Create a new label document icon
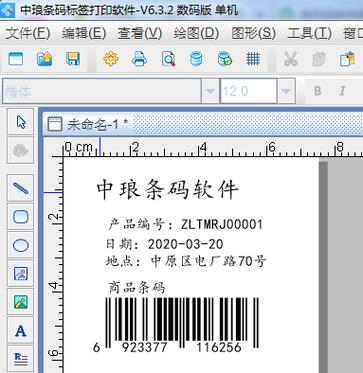 coord(15,59)
